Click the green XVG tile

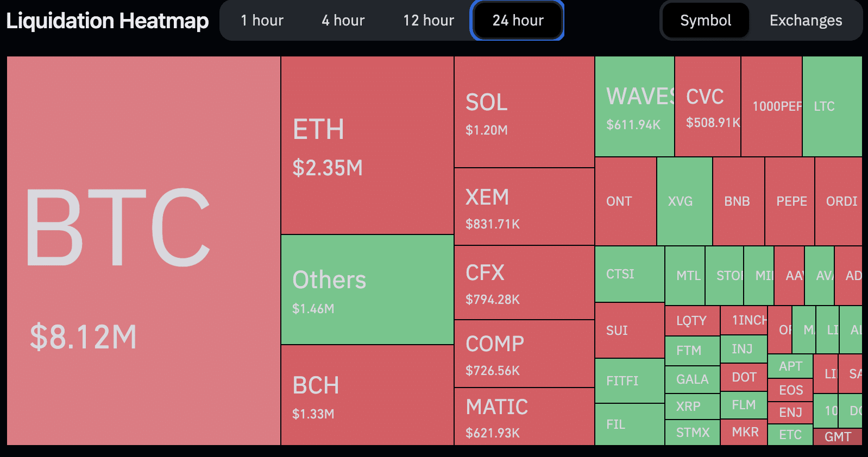click(684, 201)
